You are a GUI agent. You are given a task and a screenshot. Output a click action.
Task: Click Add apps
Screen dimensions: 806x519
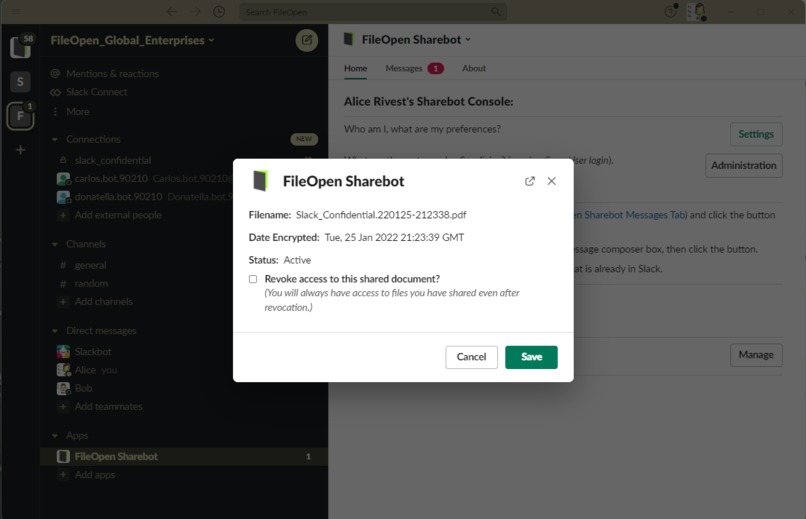tap(95, 475)
